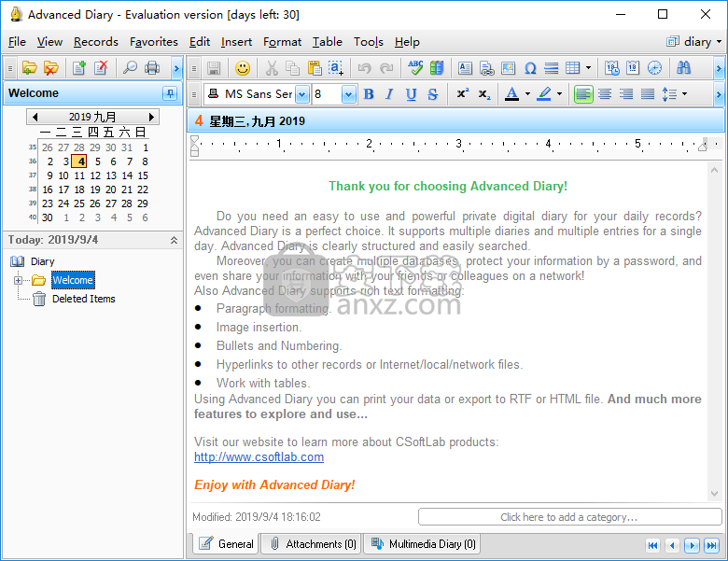Collapse the Today calendar section chevrons

pyautogui.click(x=174, y=240)
